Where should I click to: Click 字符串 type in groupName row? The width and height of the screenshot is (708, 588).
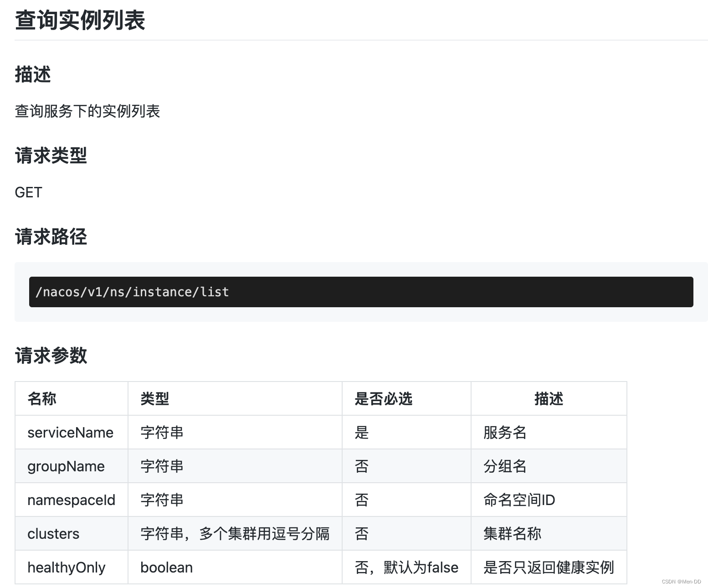235,466
